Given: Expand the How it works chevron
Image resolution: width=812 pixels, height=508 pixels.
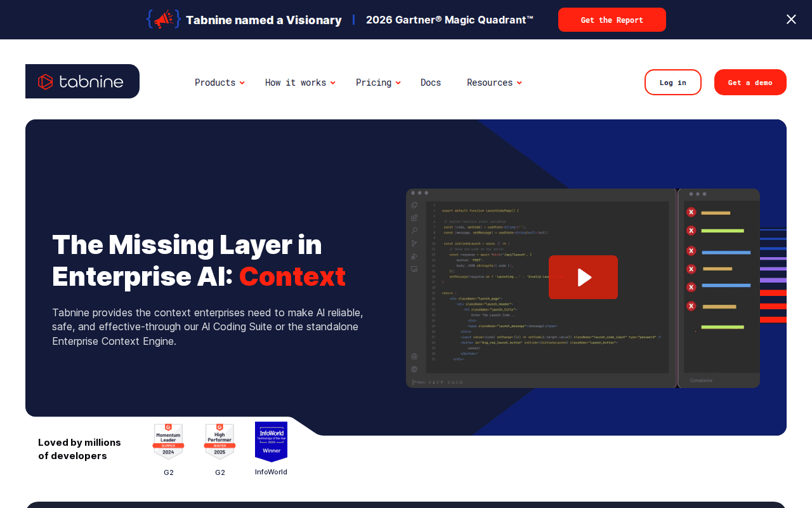Looking at the screenshot, I should pyautogui.click(x=333, y=83).
